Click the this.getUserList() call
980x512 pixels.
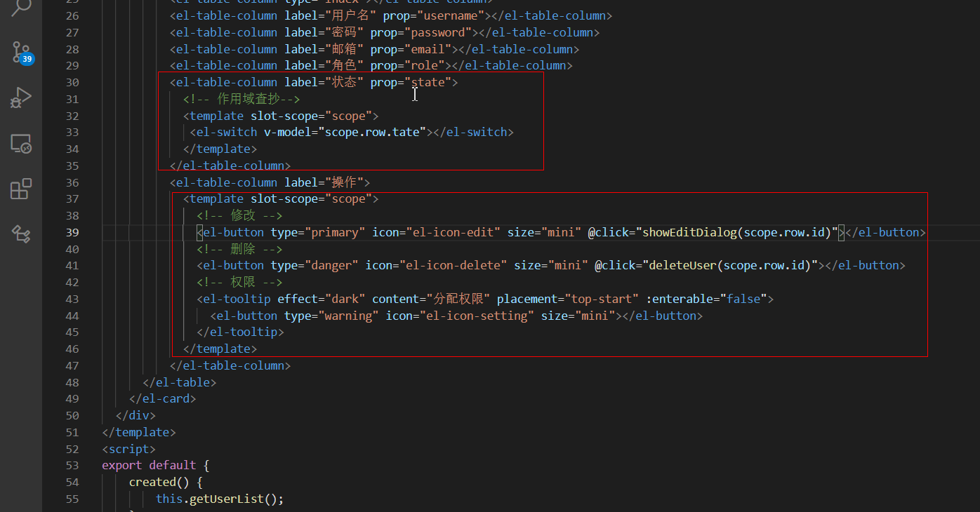220,499
